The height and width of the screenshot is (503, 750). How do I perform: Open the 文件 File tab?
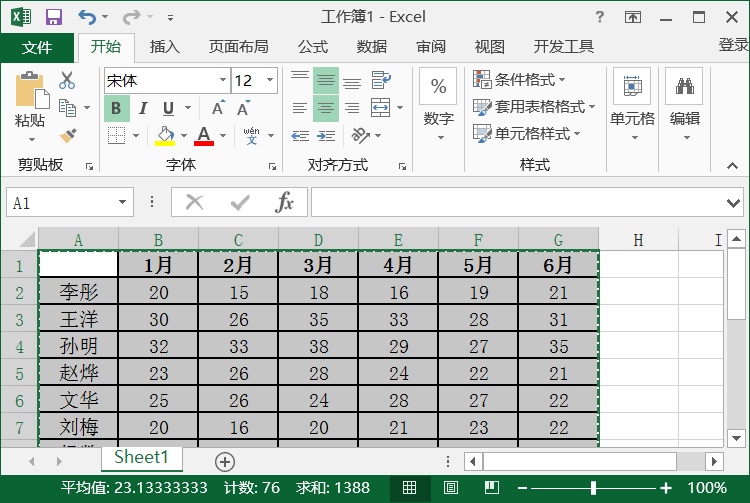point(37,47)
